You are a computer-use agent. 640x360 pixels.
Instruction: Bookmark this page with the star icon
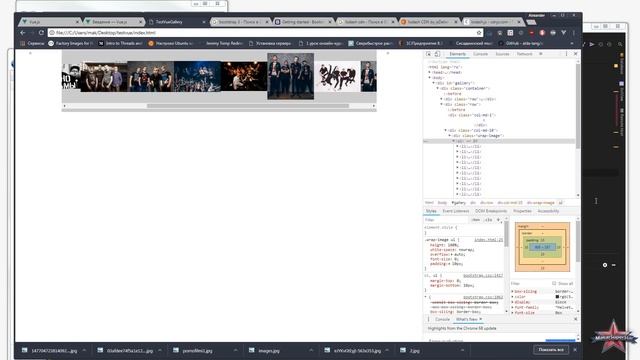479,33
